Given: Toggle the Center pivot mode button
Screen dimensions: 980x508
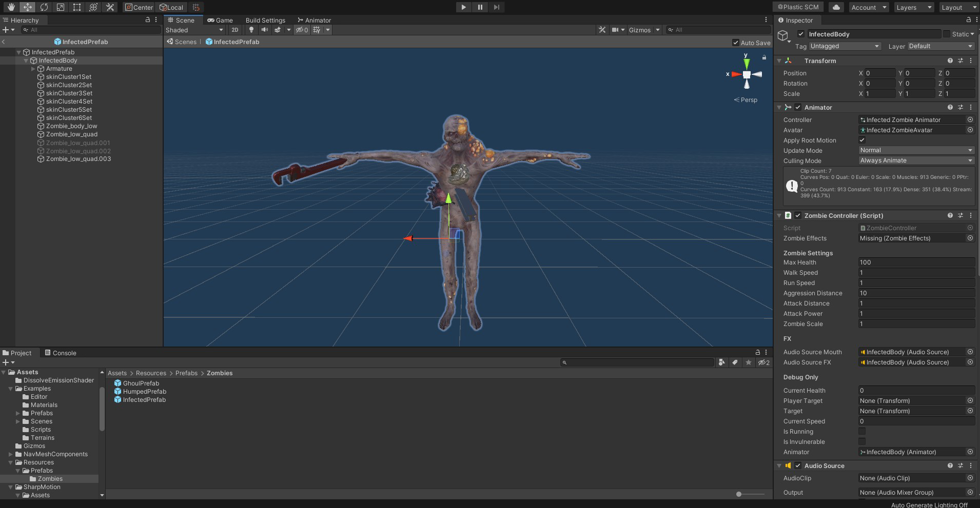Looking at the screenshot, I should (139, 7).
